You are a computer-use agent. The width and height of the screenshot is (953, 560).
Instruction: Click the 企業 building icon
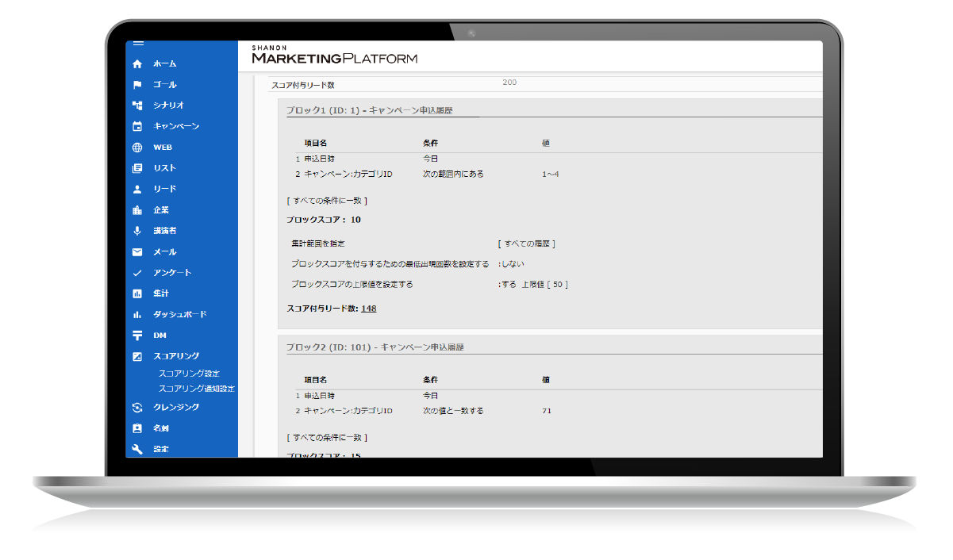point(137,210)
